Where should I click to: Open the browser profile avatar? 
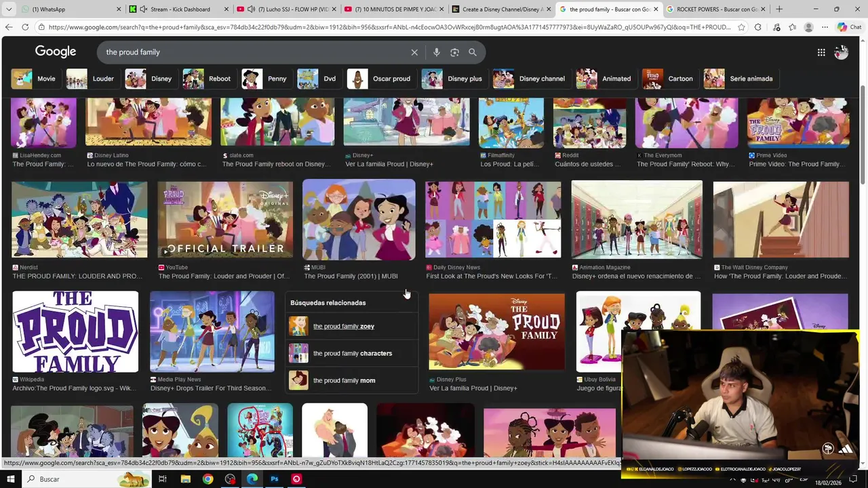coord(808,27)
